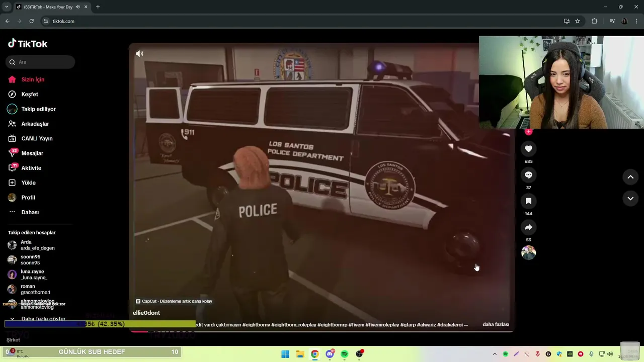The height and width of the screenshot is (362, 644).
Task: Open Chrome tab search dropdown
Action: (x=7, y=7)
